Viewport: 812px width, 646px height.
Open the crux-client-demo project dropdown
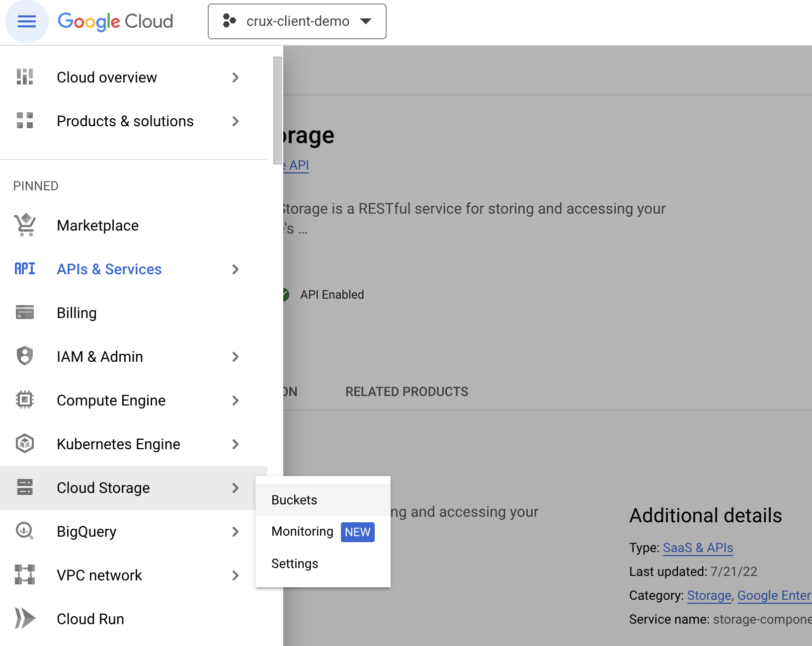point(297,21)
